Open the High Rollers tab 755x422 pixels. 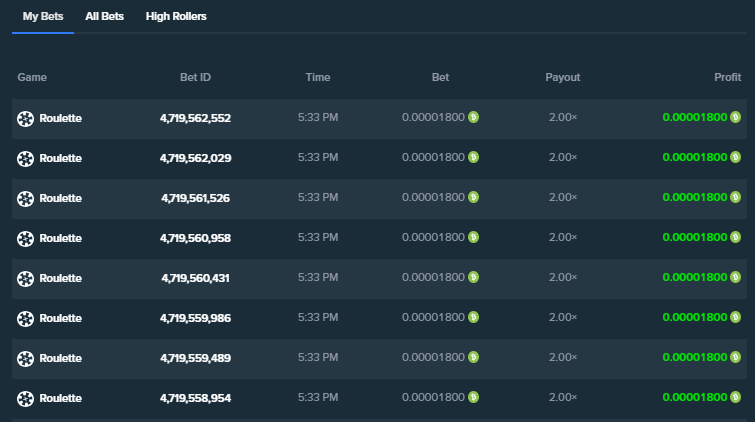pos(176,16)
